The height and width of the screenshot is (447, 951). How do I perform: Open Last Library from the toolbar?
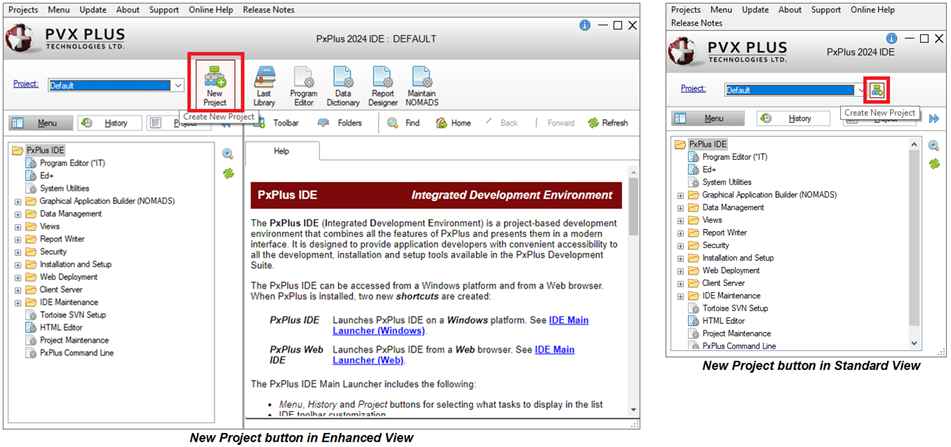(x=264, y=84)
